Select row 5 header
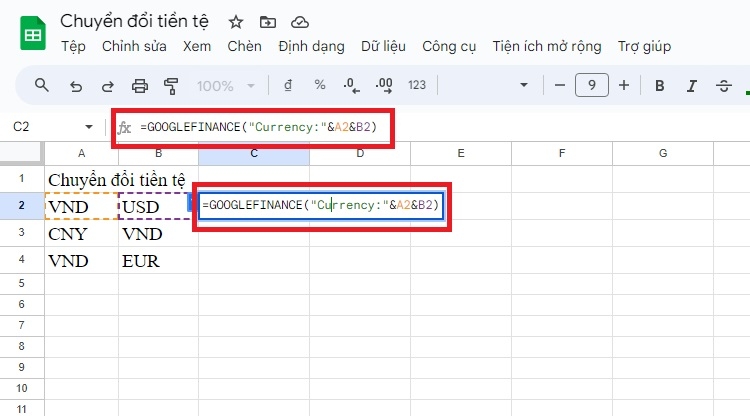The image size is (750, 416). (x=22, y=284)
